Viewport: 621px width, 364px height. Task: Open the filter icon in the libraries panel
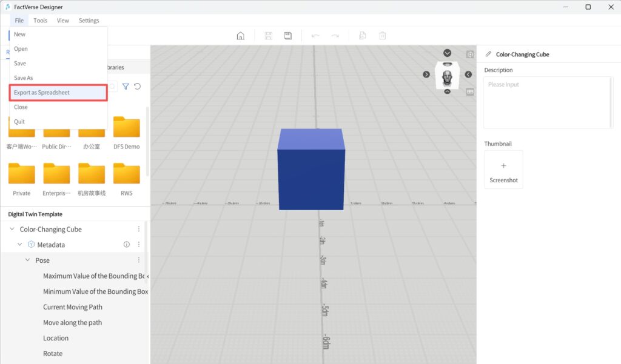click(126, 87)
